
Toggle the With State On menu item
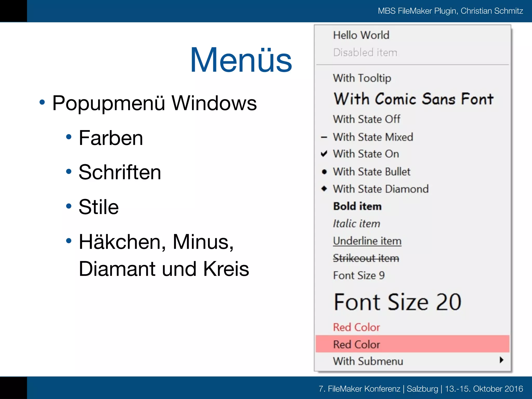tap(366, 154)
